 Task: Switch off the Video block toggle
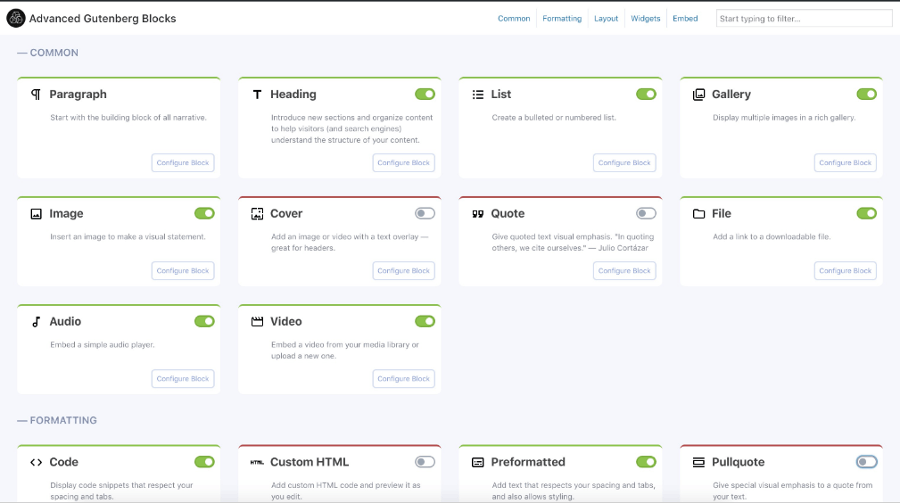click(425, 322)
